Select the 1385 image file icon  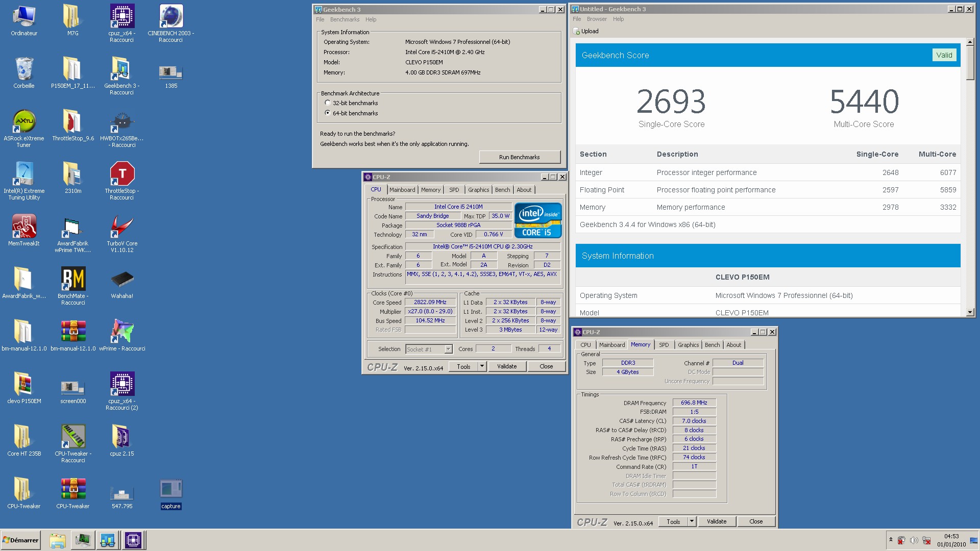(171, 77)
